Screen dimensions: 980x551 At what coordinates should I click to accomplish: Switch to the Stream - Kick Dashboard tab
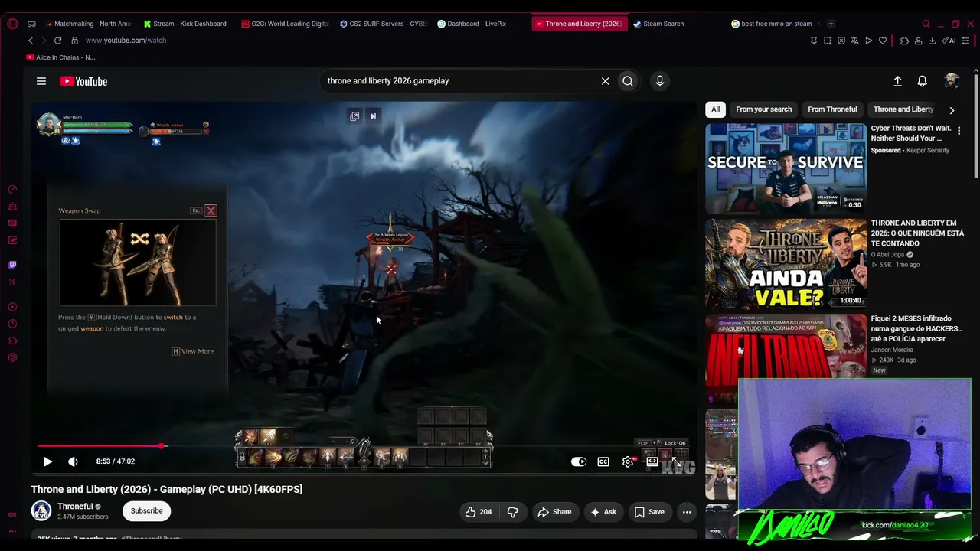point(185,24)
